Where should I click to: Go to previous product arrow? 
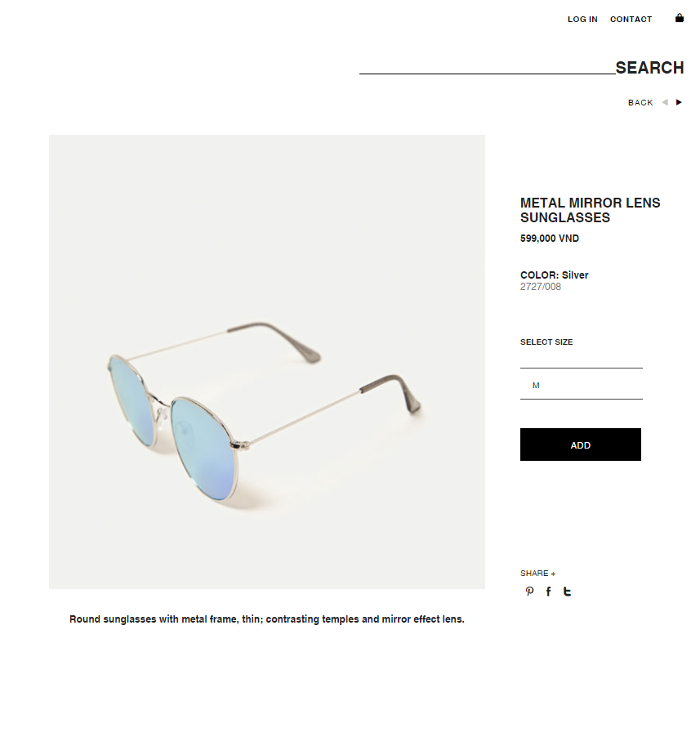pyautogui.click(x=665, y=102)
